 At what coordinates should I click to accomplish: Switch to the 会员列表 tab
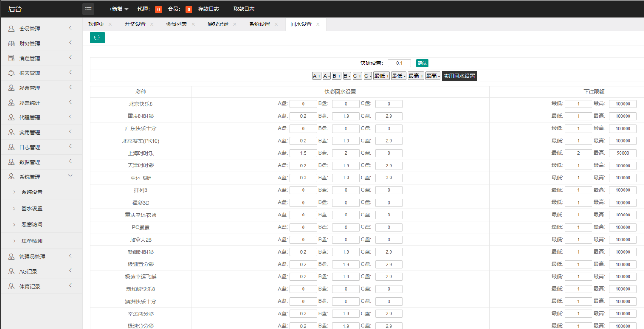coord(177,24)
